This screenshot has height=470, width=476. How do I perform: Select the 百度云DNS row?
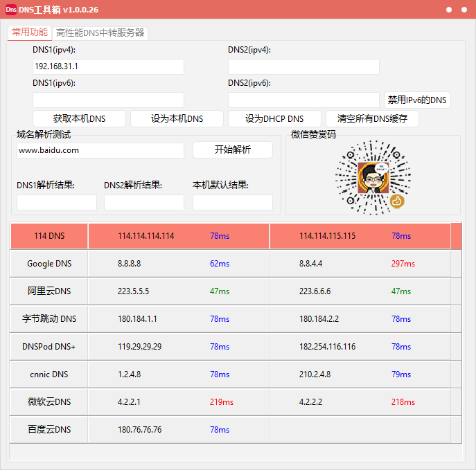pos(49,430)
